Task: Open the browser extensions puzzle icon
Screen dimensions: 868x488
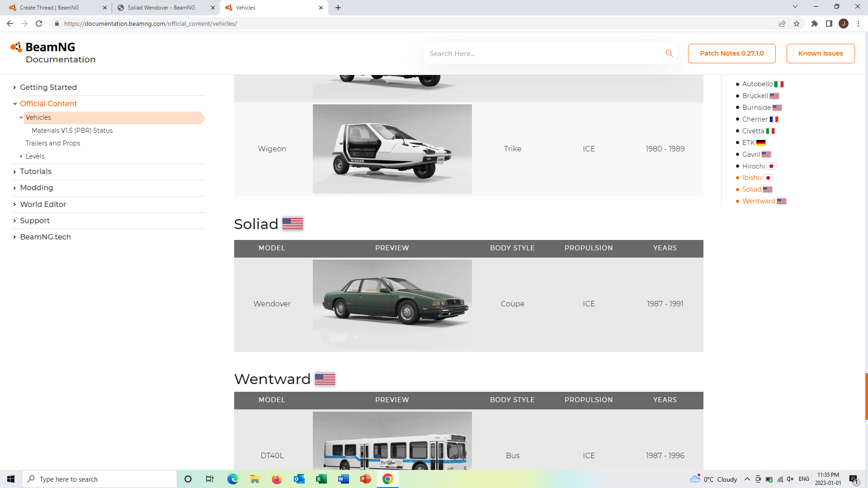Action: (815, 23)
